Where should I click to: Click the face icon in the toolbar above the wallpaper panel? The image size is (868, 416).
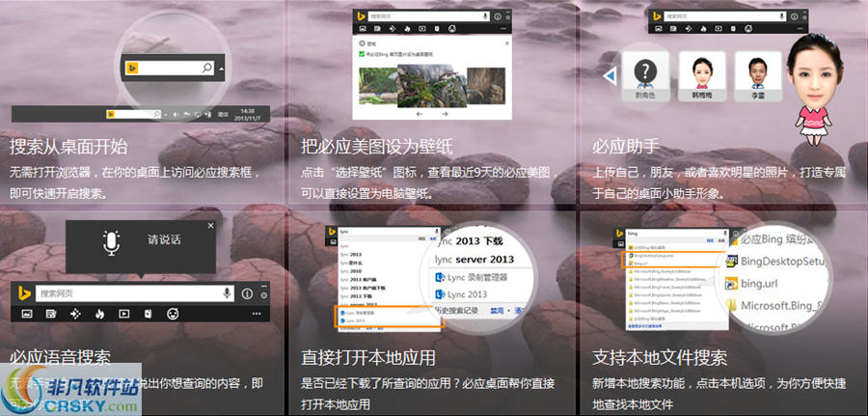click(451, 28)
